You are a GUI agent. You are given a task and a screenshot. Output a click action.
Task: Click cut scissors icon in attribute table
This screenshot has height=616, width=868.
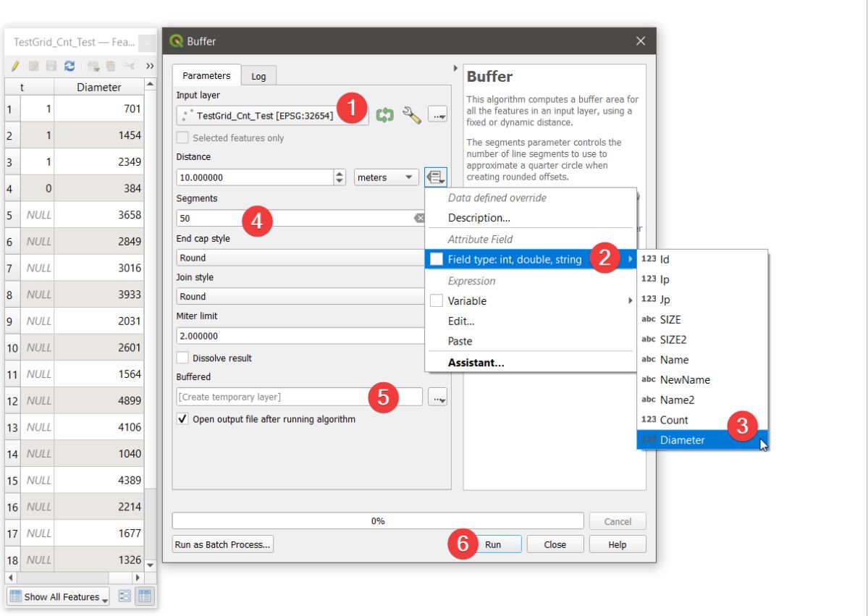(130, 66)
